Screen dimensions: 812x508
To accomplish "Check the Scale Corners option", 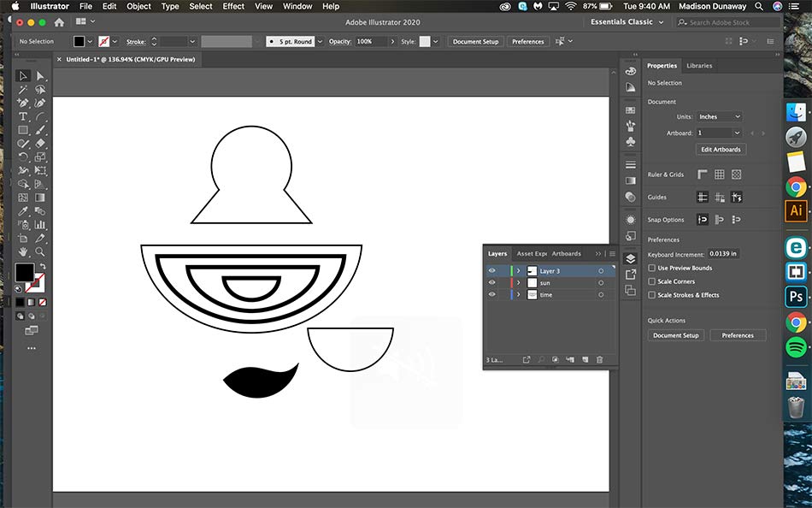I will (x=652, y=281).
